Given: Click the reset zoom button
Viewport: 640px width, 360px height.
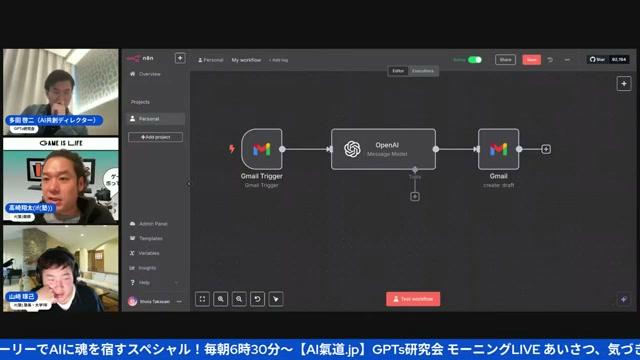Looking at the screenshot, I should tap(258, 299).
